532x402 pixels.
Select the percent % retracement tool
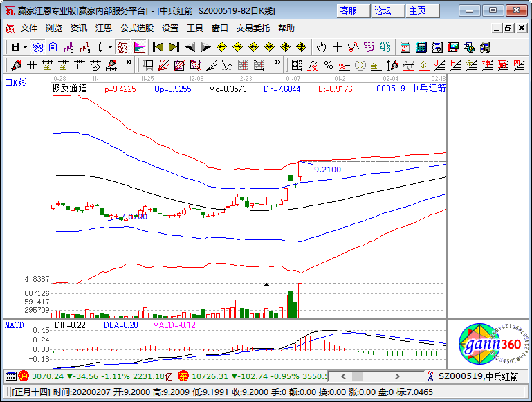pos(328,65)
